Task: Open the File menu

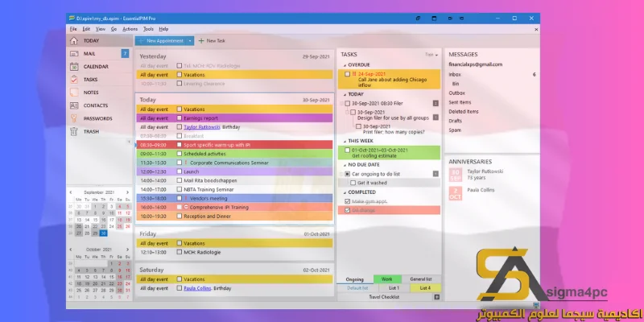Action: (x=73, y=29)
